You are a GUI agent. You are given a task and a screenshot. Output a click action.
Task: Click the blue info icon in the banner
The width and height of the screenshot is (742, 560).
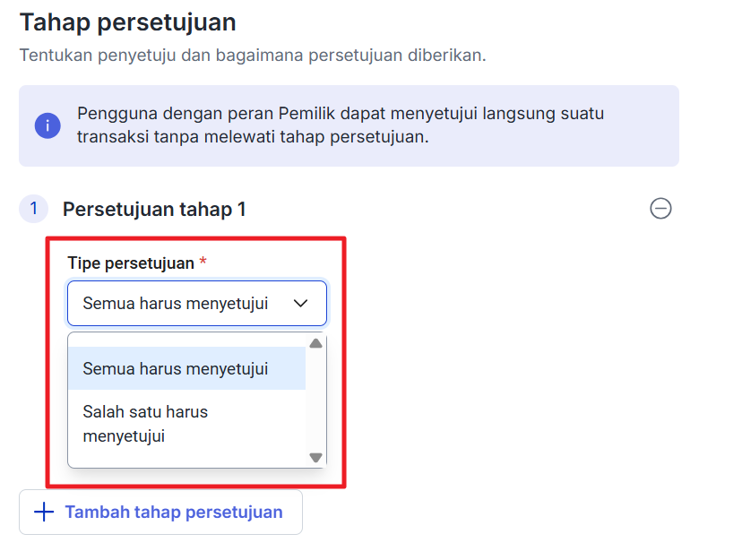point(47,125)
